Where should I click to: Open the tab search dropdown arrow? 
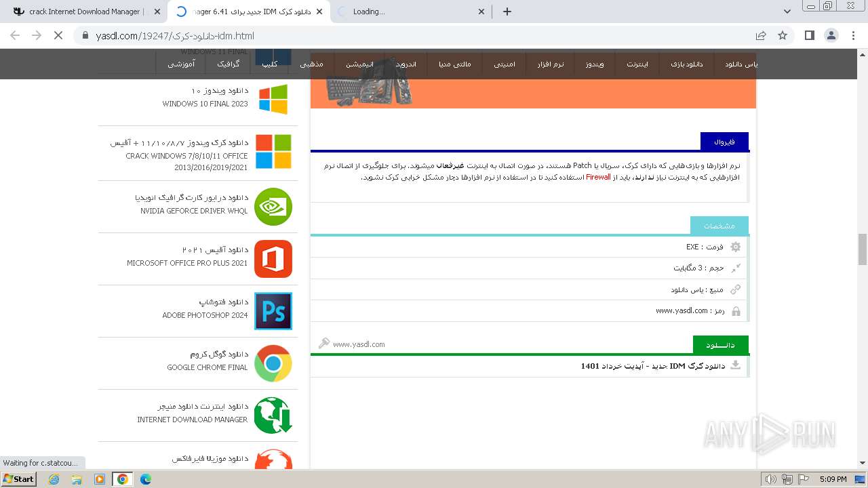[787, 12]
